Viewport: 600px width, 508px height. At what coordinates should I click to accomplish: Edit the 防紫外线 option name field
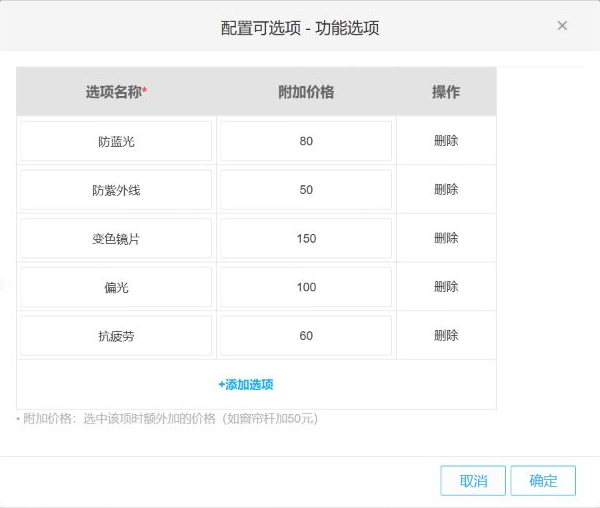(116, 190)
